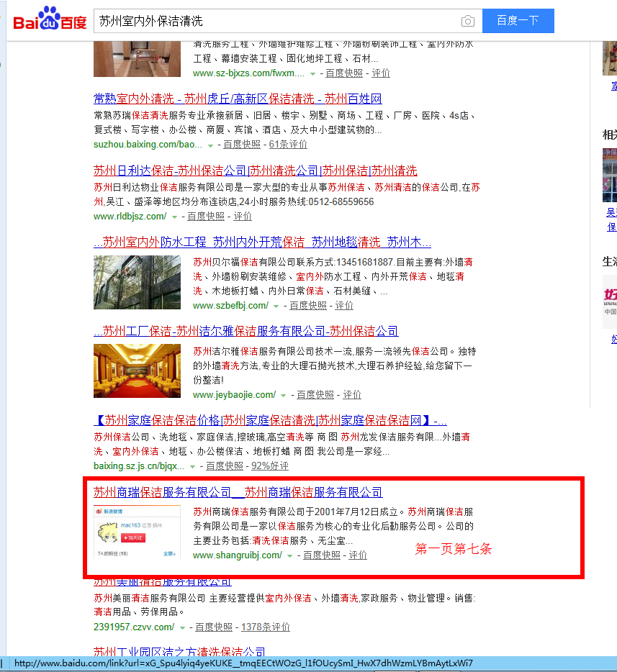Open 百度快照 for suzhou.baixing.com result

pyautogui.click(x=242, y=145)
